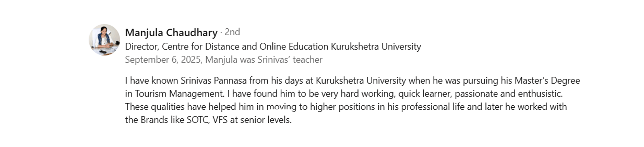The image size is (644, 147).
Task: Click "Kurukshetra University" in the headline line
Action: click(x=376, y=46)
